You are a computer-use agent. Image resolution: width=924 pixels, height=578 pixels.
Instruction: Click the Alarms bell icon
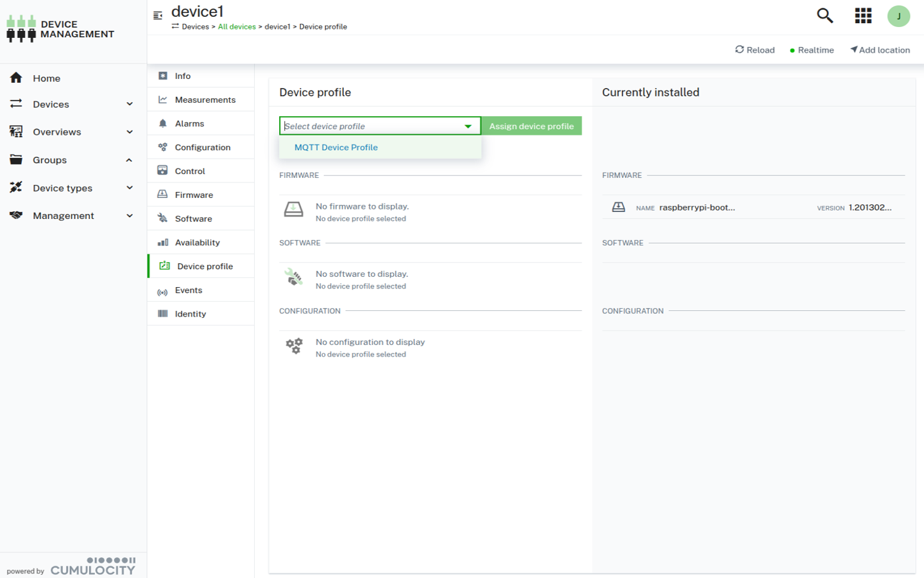163,123
